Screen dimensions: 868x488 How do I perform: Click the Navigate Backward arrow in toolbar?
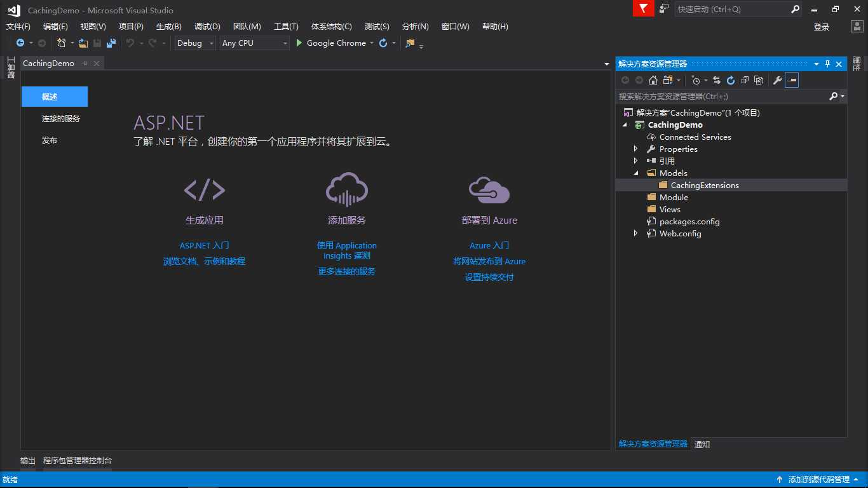click(20, 43)
